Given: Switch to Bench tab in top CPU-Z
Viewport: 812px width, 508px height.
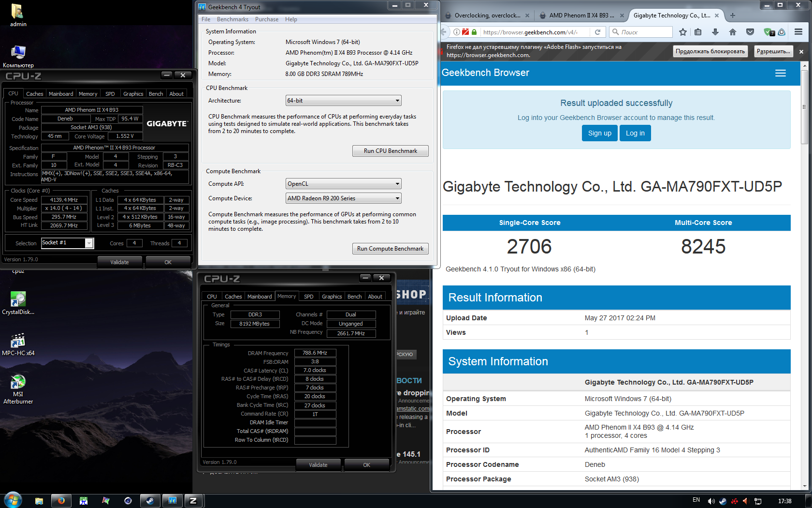Looking at the screenshot, I should tap(156, 94).
